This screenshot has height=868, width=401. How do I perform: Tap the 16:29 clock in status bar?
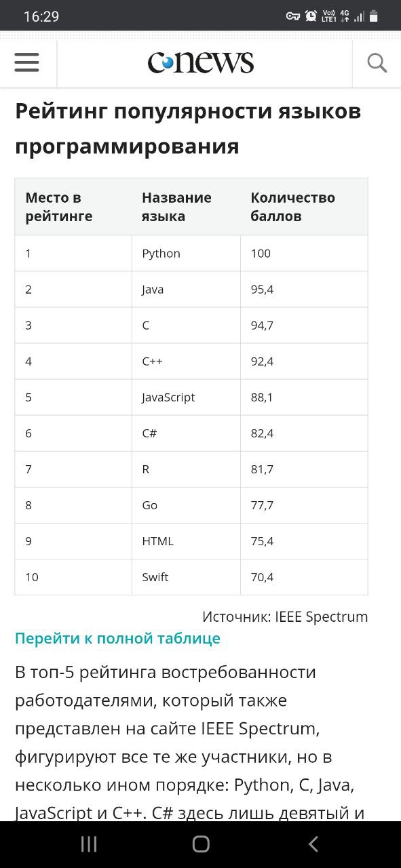(x=41, y=16)
